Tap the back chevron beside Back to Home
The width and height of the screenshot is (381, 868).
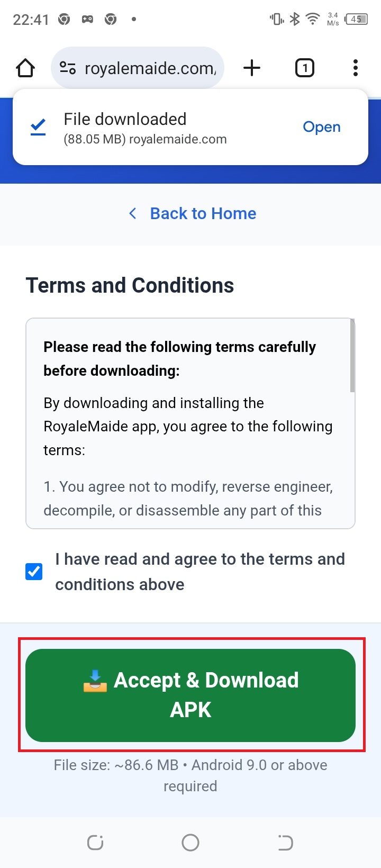(133, 213)
